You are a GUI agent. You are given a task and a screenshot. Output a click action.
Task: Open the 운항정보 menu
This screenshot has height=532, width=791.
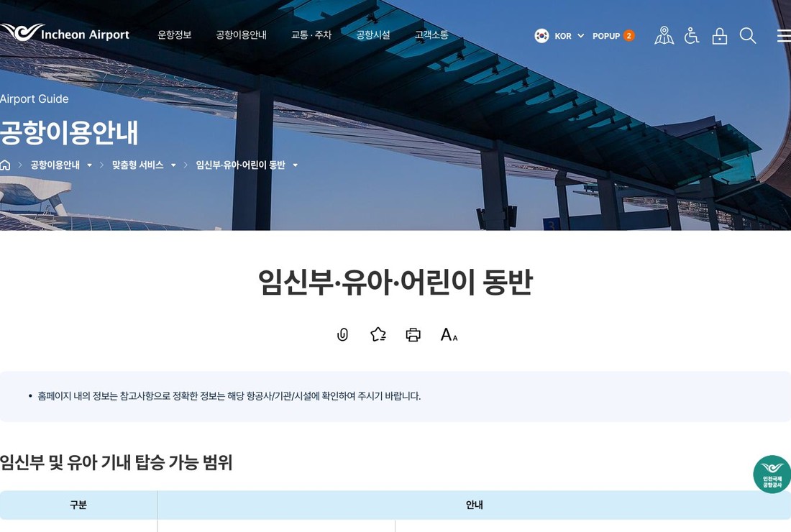[x=175, y=35]
